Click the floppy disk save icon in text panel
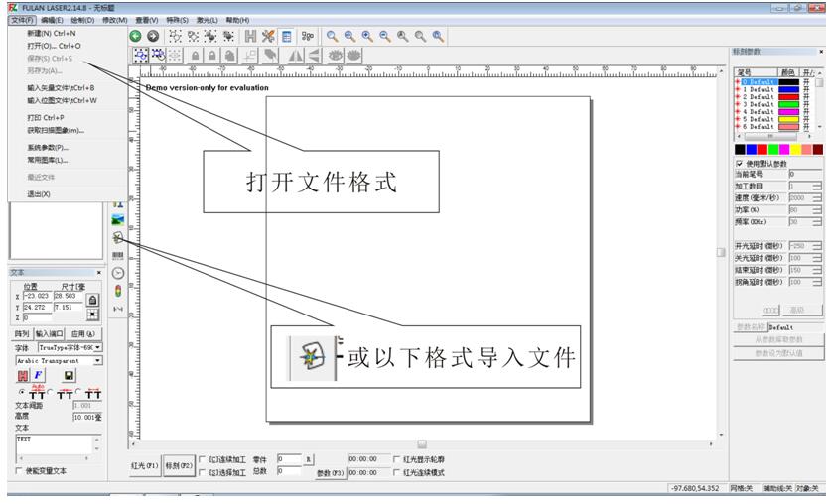This screenshot has width=836, height=504. [x=69, y=376]
